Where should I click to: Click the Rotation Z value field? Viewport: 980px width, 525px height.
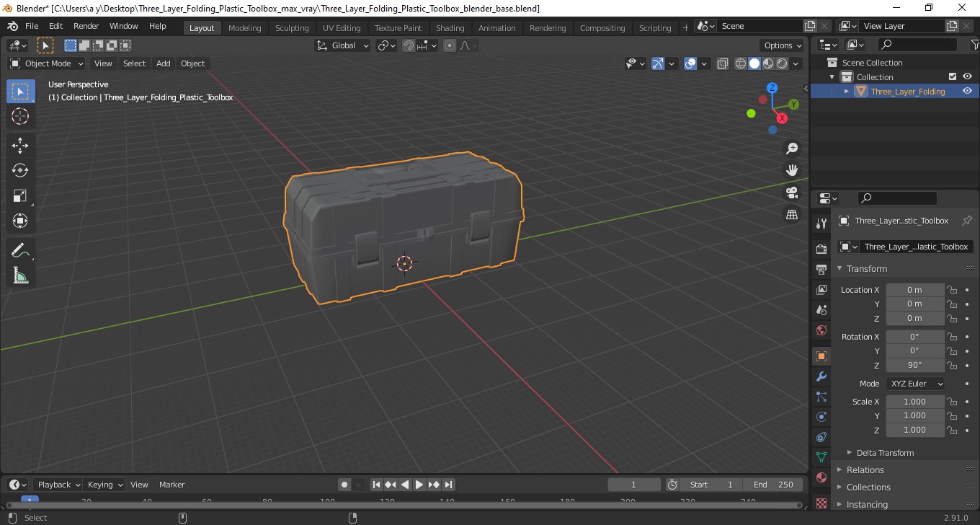(915, 365)
